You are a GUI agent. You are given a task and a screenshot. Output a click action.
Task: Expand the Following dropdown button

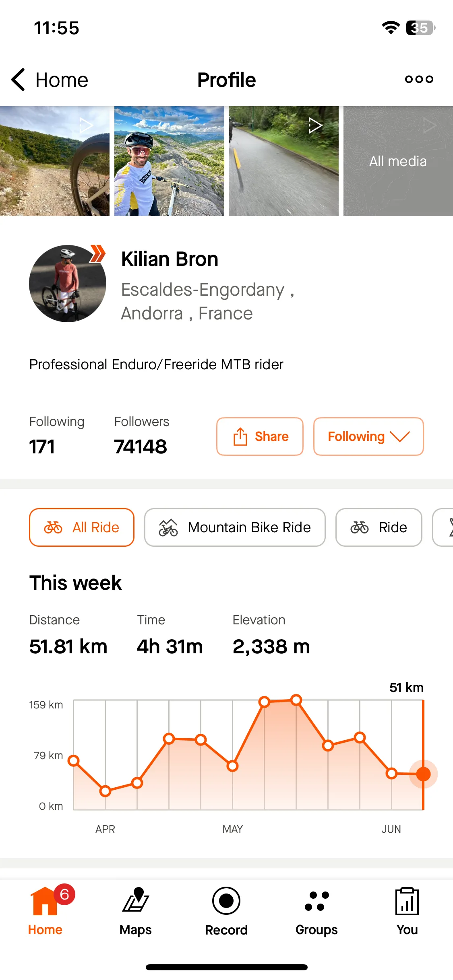[368, 436]
